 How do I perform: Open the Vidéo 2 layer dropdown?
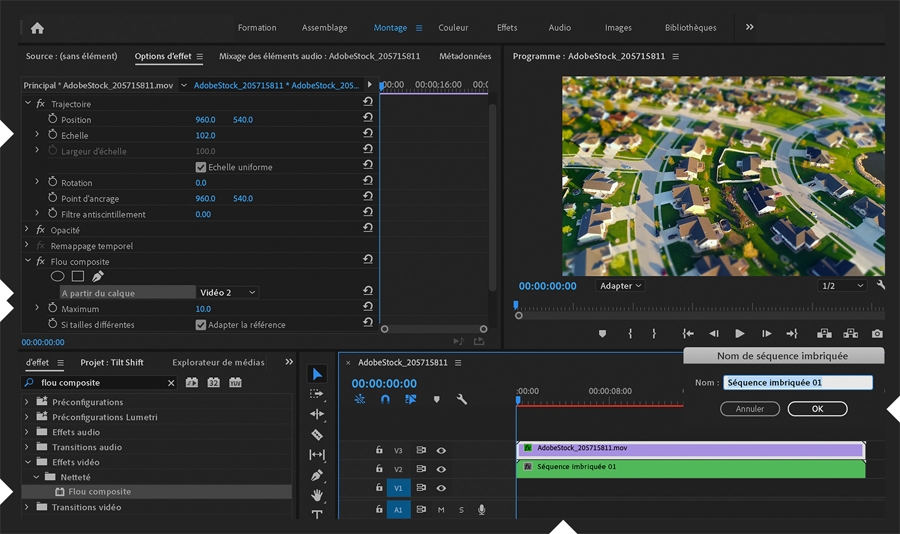point(228,292)
